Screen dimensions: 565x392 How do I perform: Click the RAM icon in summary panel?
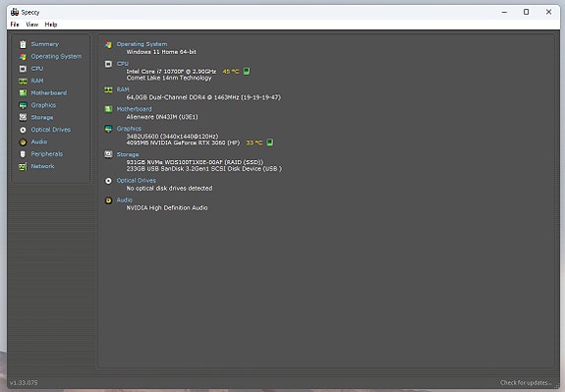[x=108, y=89]
